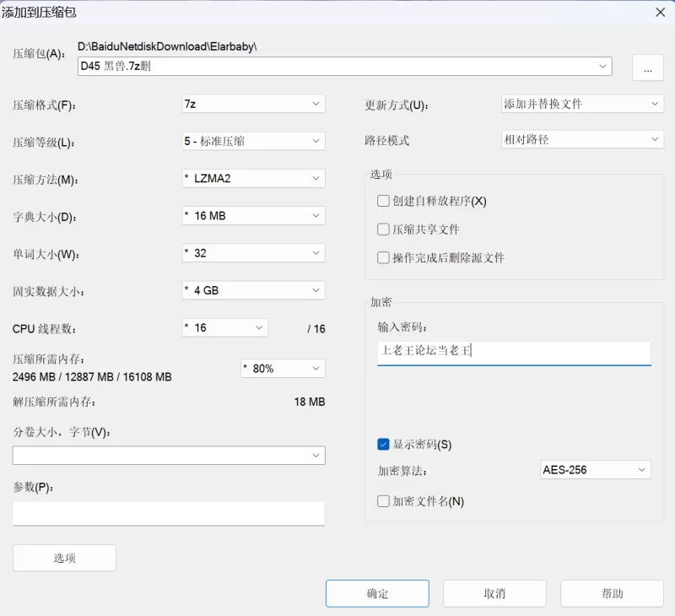The width and height of the screenshot is (675, 616).
Task: Click the 选项 button at bottom left
Action: (65, 558)
